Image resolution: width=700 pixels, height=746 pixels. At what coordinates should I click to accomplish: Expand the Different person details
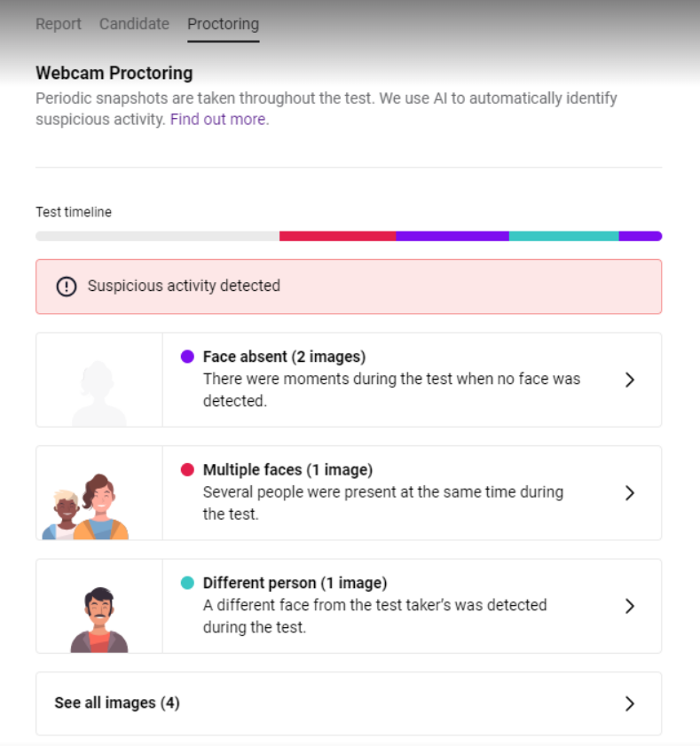(x=630, y=606)
